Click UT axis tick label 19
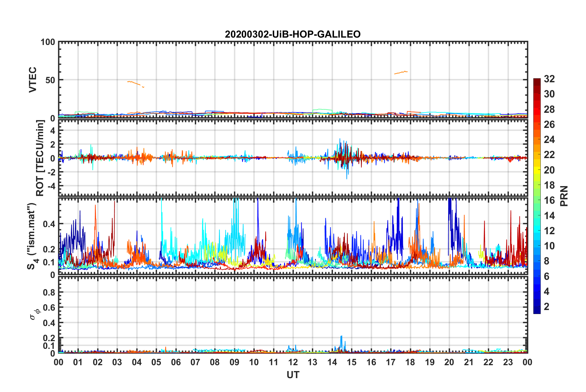Viewport: 586px width, 392px height. coord(430,362)
